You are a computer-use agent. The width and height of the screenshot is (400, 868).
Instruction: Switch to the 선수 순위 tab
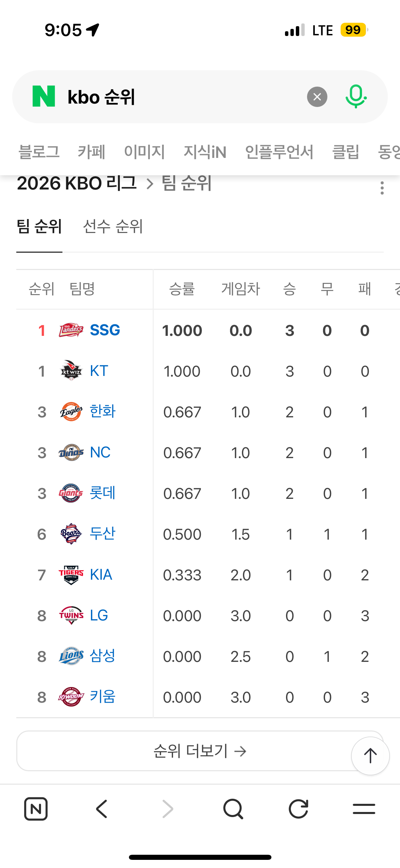(113, 227)
